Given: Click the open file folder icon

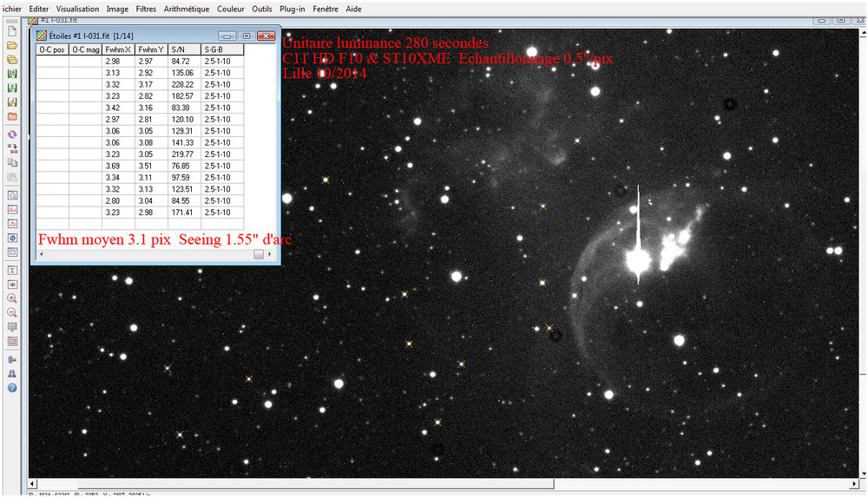Looking at the screenshot, I should coord(12,45).
